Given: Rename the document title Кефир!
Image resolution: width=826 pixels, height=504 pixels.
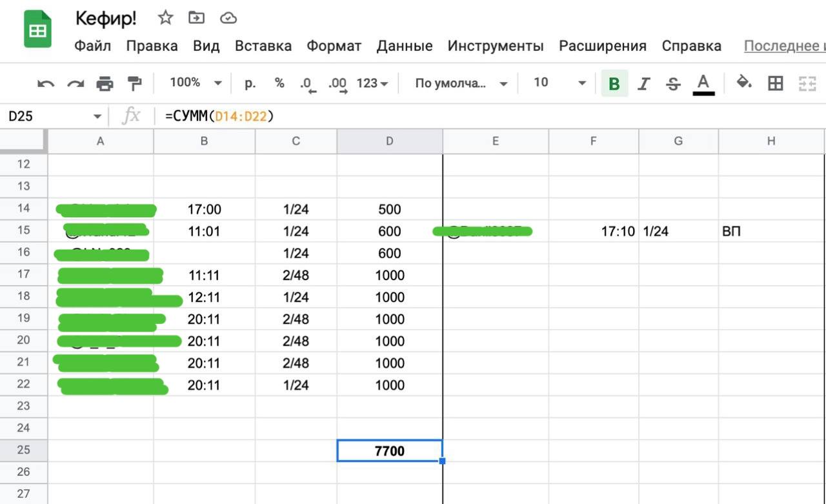Looking at the screenshot, I should 106,18.
